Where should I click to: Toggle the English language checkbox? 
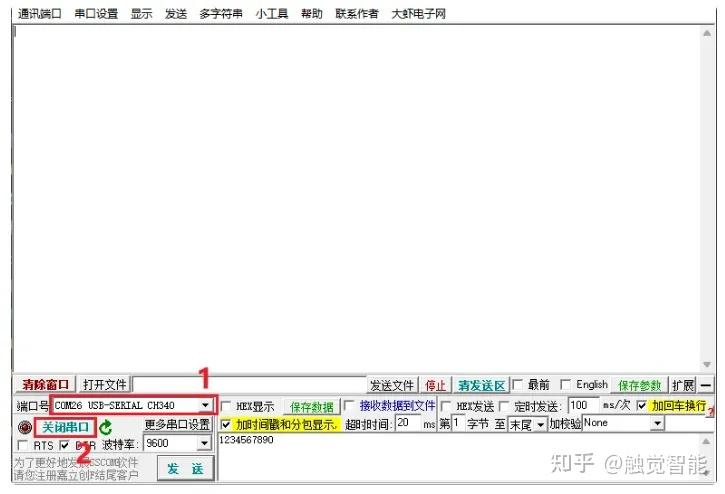tap(565, 384)
